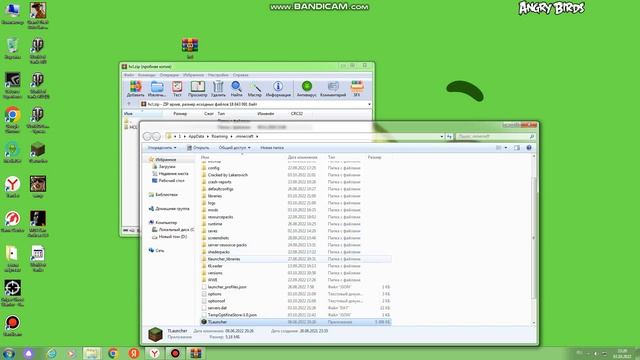Click the Мастер (Wizard) icon in WinRAR
Viewport: 640px width, 360px height.
click(255, 89)
